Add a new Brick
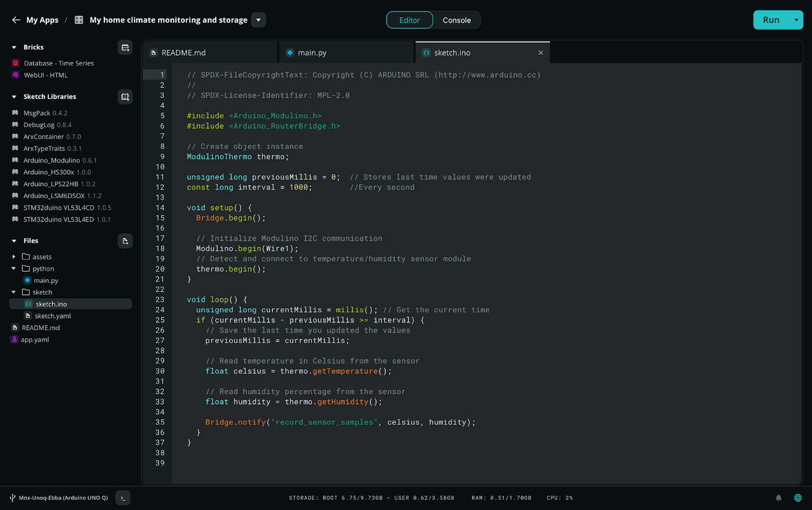This screenshot has height=510, width=812. click(125, 47)
